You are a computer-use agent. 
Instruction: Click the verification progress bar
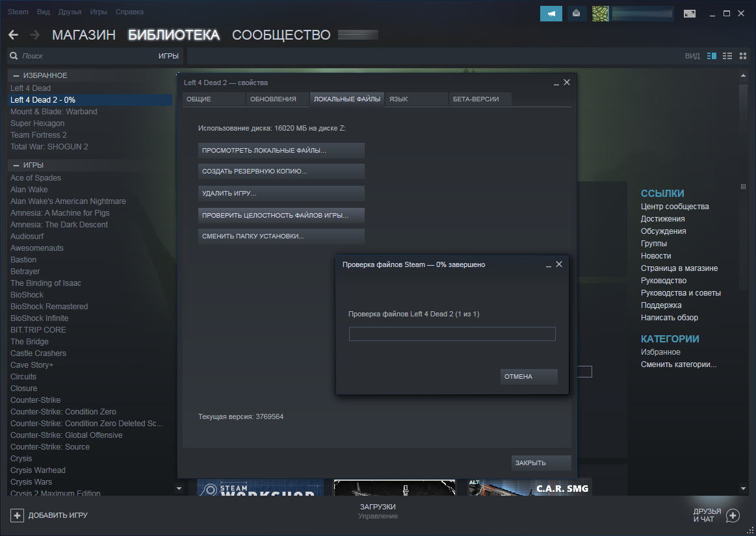point(452,334)
